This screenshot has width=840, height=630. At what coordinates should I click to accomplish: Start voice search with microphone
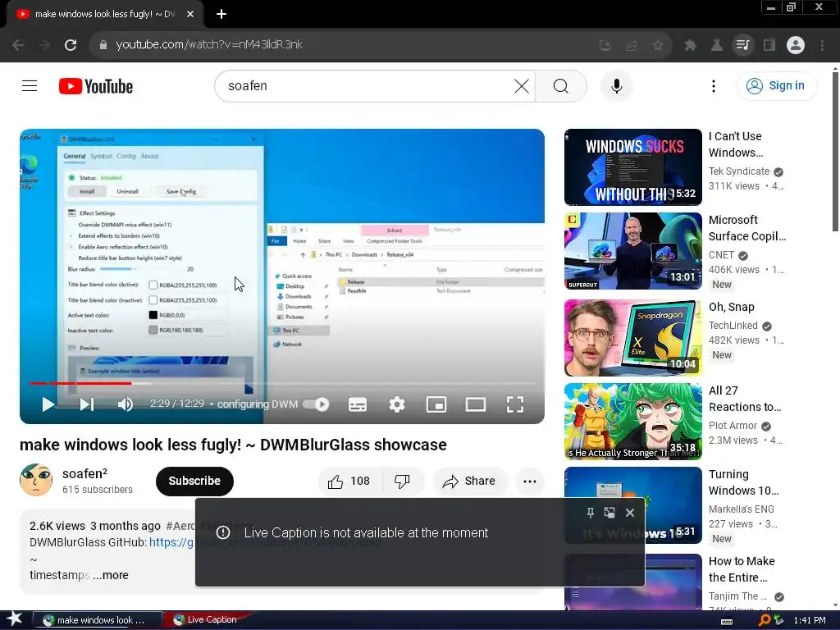pyautogui.click(x=617, y=85)
